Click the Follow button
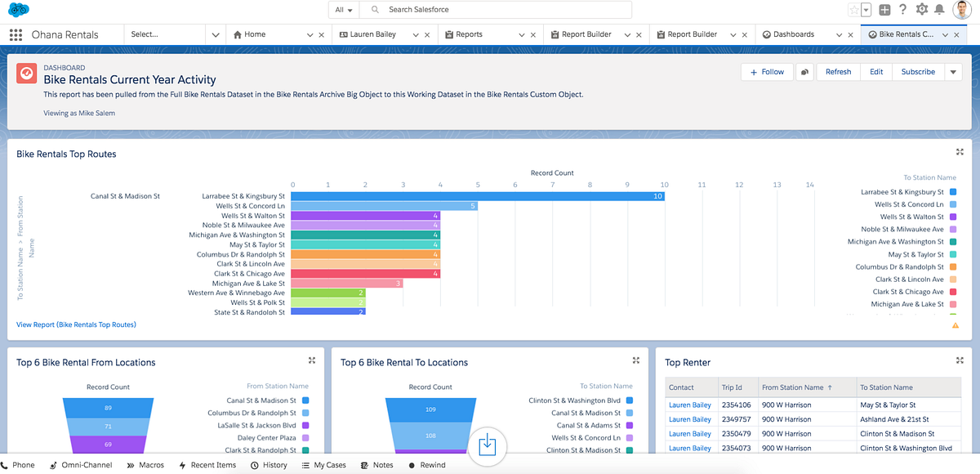980x474 pixels. click(x=767, y=72)
